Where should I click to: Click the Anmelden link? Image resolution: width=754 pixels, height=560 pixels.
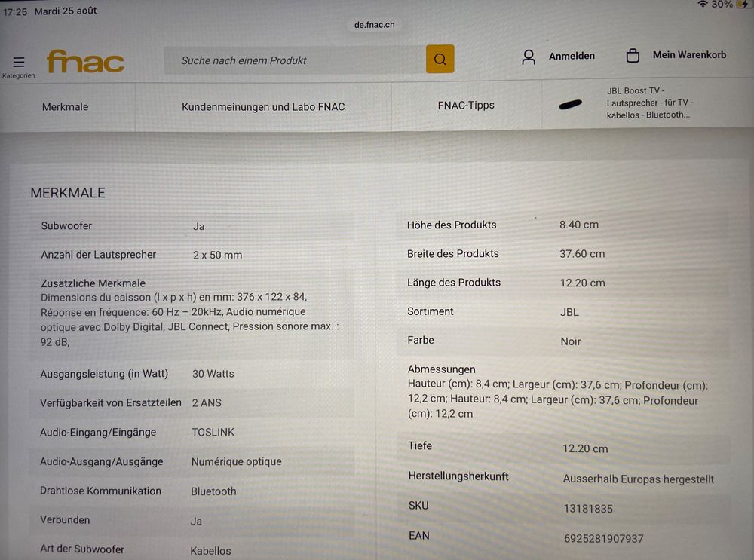coord(572,56)
